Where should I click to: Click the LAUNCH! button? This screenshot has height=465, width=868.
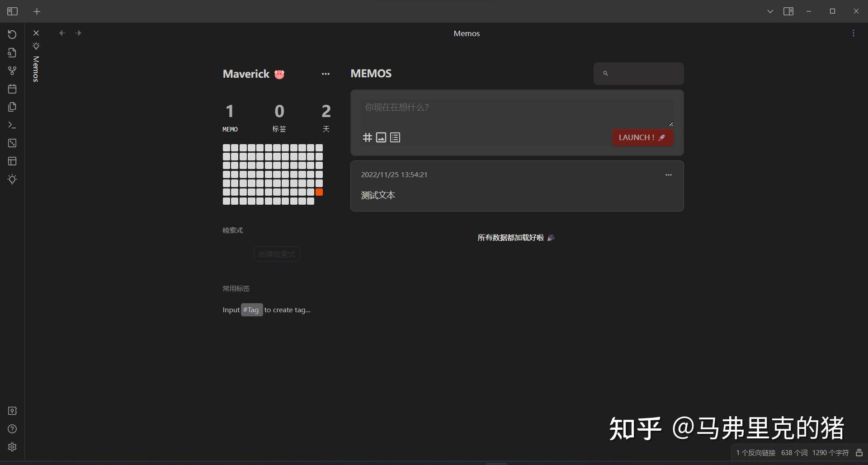[642, 137]
